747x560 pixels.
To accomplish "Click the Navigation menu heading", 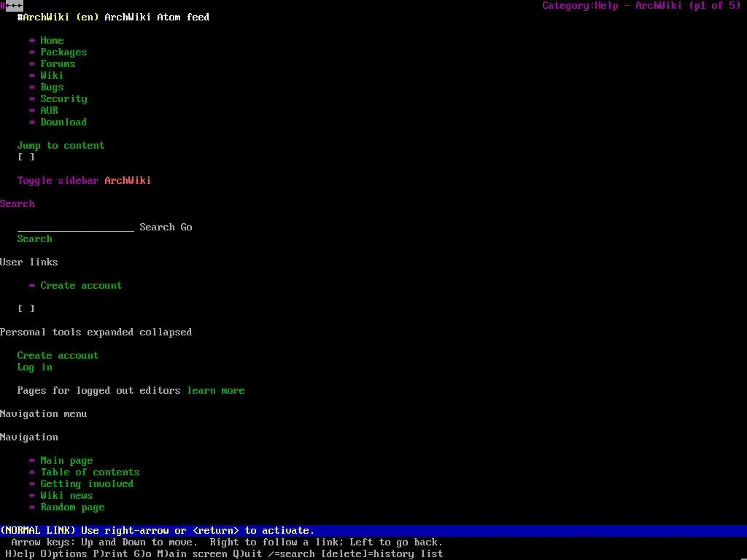I will click(x=43, y=414).
